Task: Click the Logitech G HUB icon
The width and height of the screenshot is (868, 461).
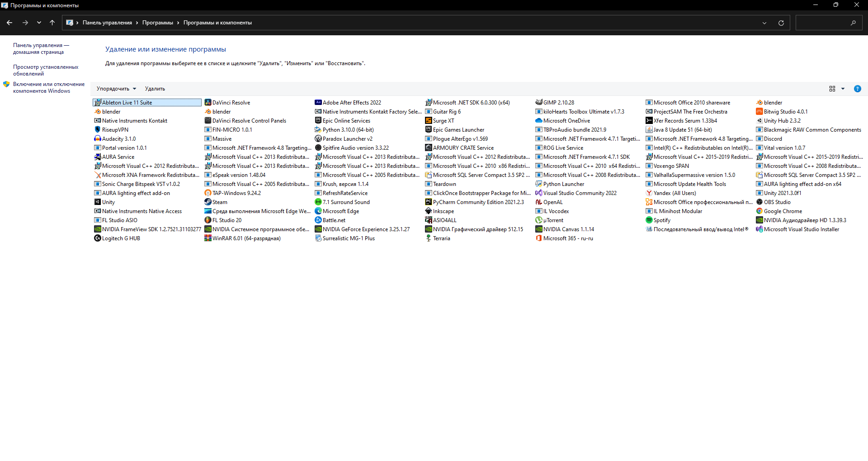Action: click(97, 238)
